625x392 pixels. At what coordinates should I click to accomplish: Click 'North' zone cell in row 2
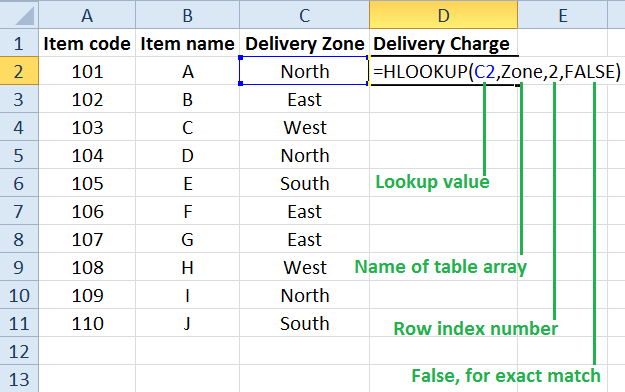coord(305,71)
